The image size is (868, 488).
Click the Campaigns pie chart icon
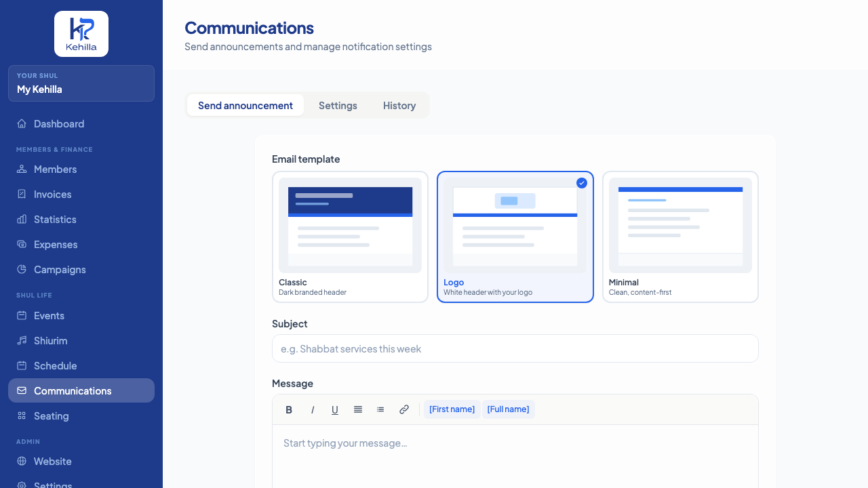pos(22,269)
